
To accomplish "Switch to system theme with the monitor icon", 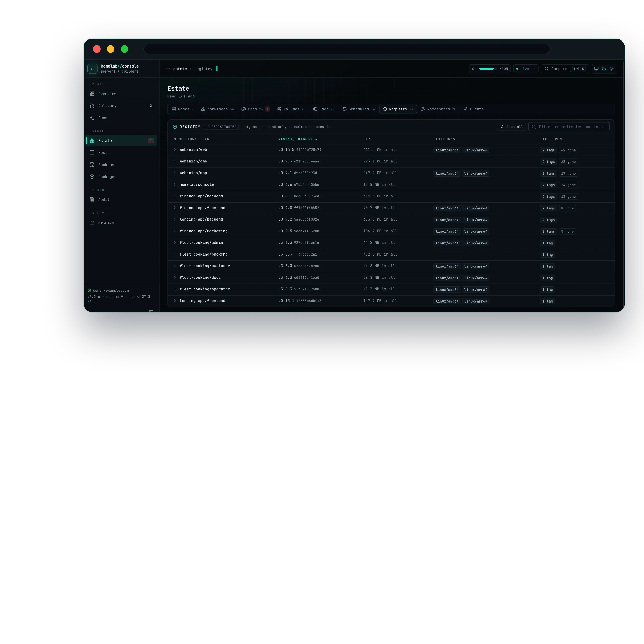I will click(x=596, y=69).
